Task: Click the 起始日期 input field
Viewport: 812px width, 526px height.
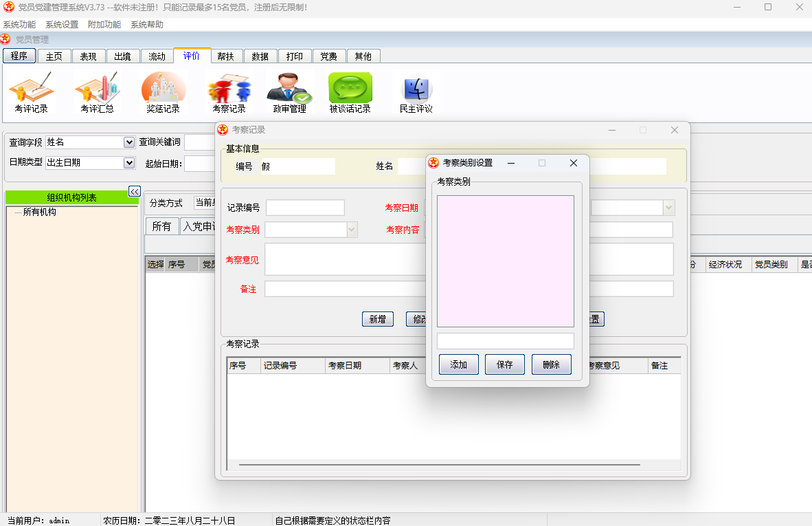Action: tap(200, 164)
